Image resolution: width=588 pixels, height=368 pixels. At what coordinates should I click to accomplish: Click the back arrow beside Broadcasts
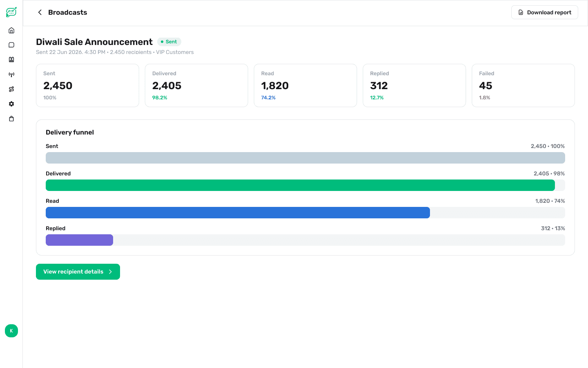pyautogui.click(x=40, y=12)
